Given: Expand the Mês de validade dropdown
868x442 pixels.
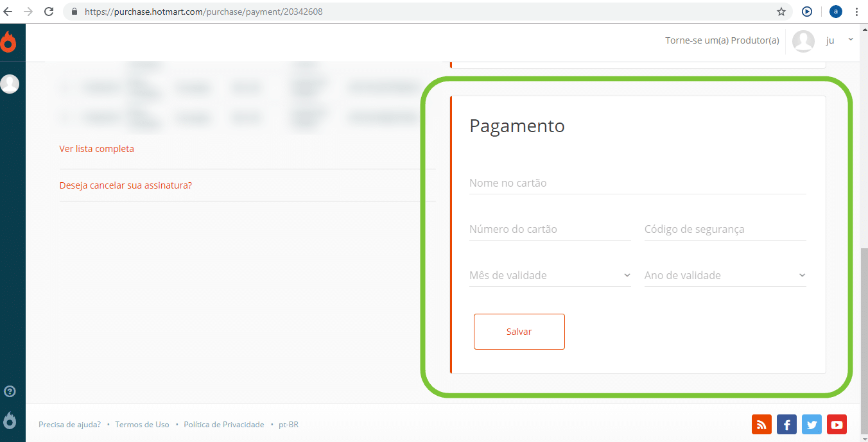Looking at the screenshot, I should (x=550, y=275).
